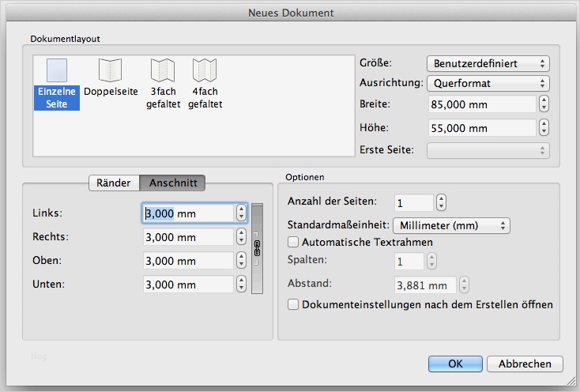Click the Oben stepper arrows
This screenshot has height=392, width=580.
(x=241, y=261)
